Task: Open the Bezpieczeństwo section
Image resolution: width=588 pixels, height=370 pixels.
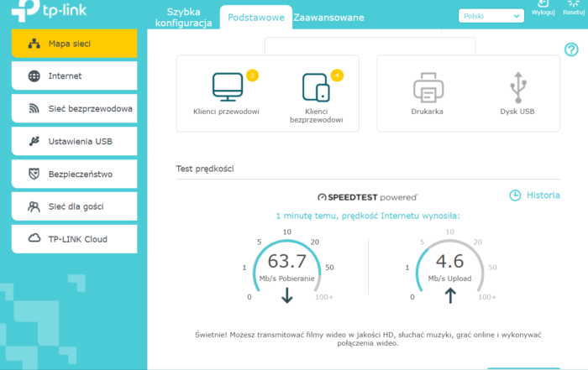Action: pos(74,174)
